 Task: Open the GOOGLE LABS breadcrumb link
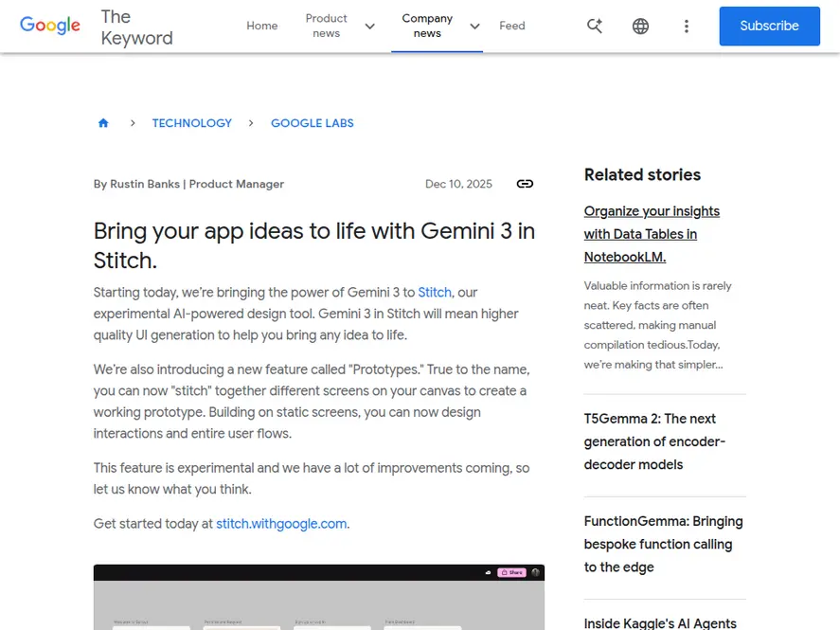[x=313, y=122]
